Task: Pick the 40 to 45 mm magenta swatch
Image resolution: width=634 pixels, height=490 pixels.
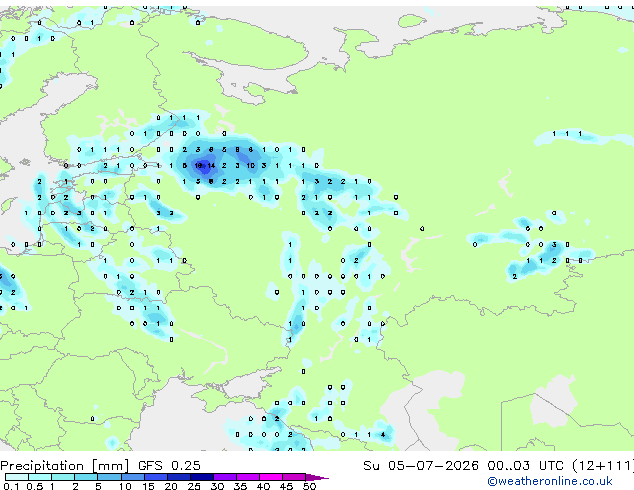Action: click(x=271, y=477)
